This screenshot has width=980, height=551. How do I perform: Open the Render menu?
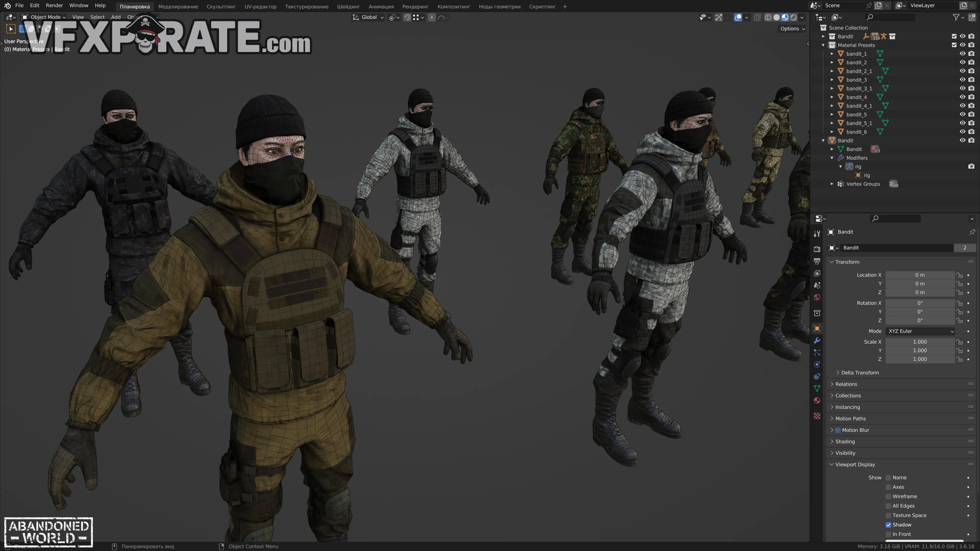pos(54,6)
